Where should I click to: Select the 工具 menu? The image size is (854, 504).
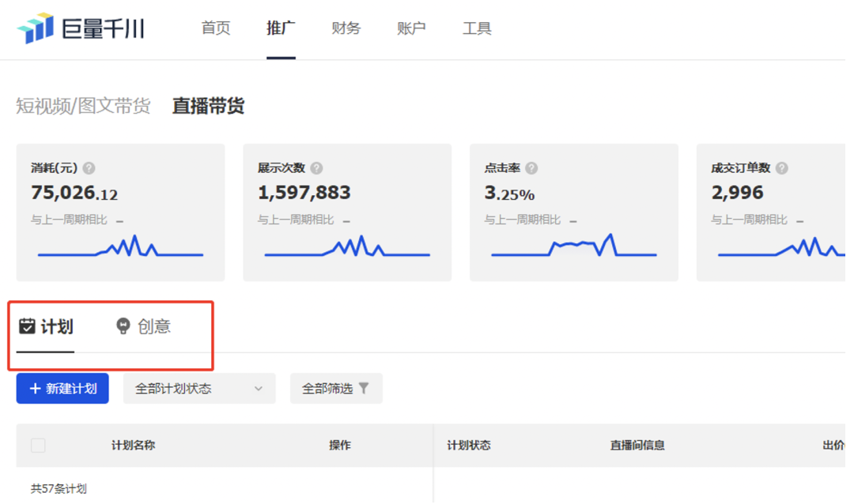[x=477, y=28]
